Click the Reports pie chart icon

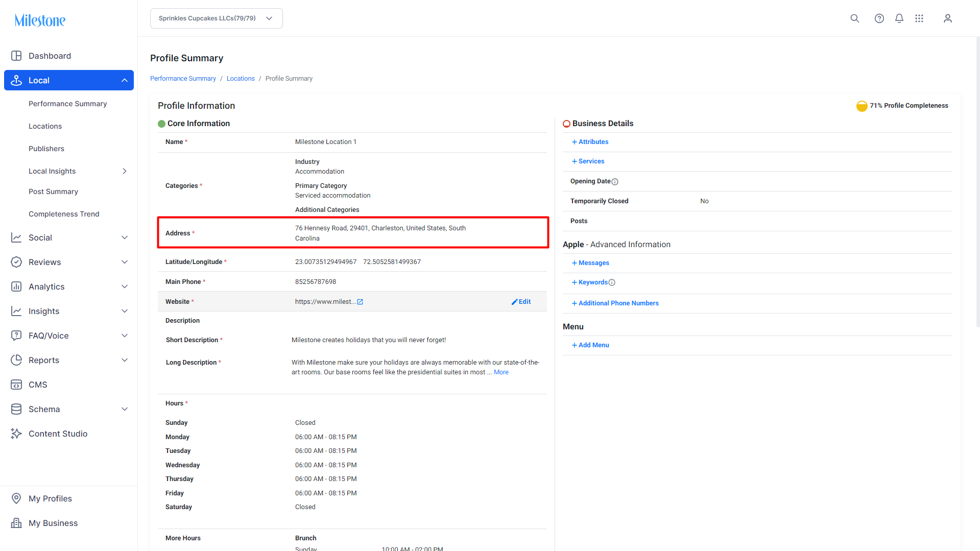tap(16, 360)
